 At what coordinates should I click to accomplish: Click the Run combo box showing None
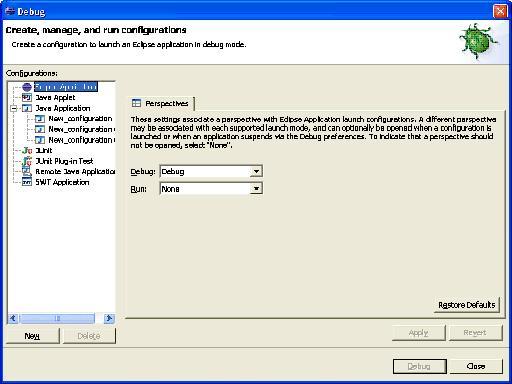[x=211, y=189]
